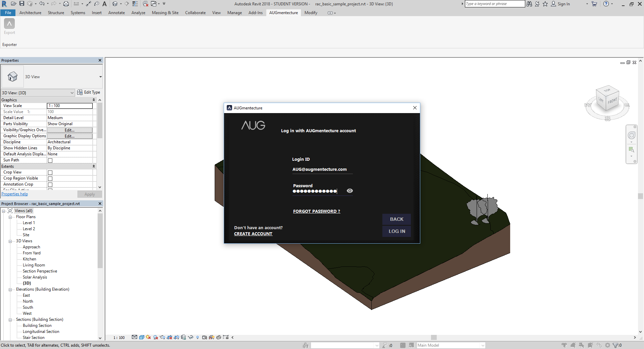Open the Main Model design options dropdown
Screen dimensions: 644x349
(x=451, y=345)
